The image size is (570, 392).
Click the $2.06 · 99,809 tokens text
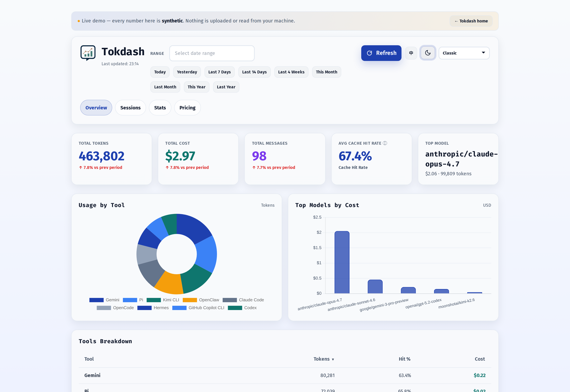point(448,174)
